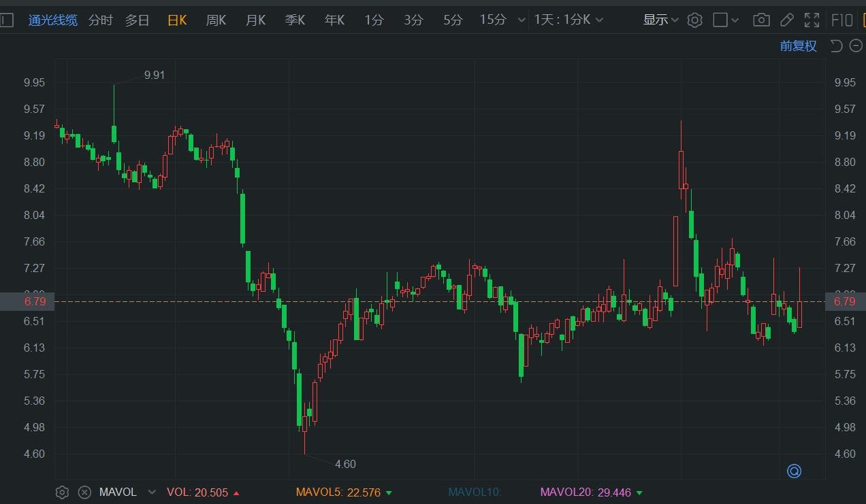Click the blue circular icon at chart bottom-right
Viewport: 866px width, 504px height.
pyautogui.click(x=794, y=471)
